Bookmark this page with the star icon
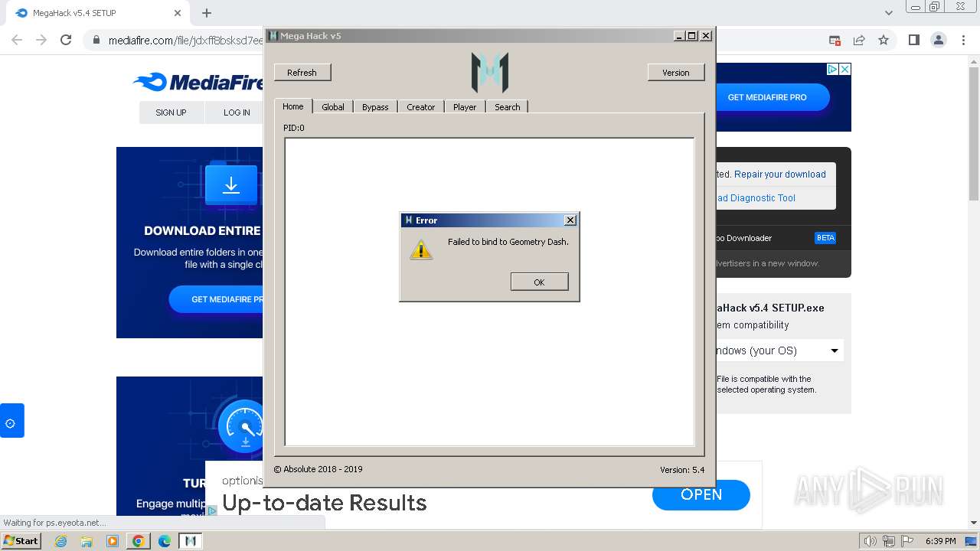The width and height of the screenshot is (980, 551). [884, 40]
